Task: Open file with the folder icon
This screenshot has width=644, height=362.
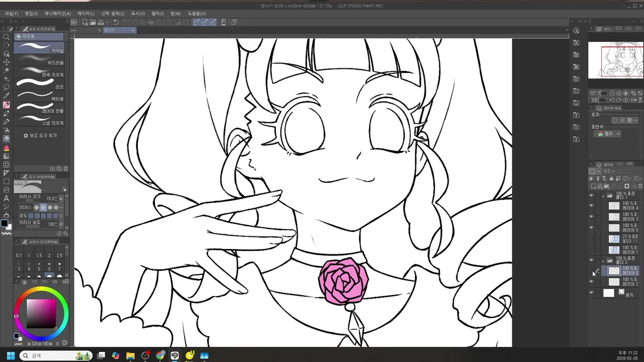Action: [93, 22]
